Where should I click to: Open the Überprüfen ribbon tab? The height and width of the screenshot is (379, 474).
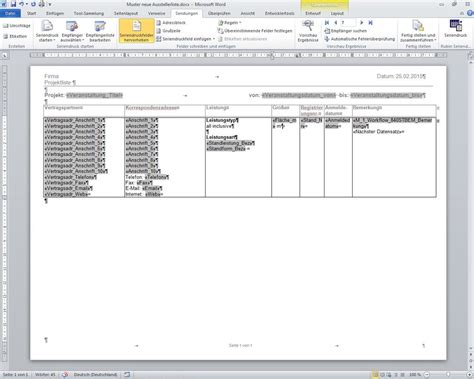coord(219,13)
